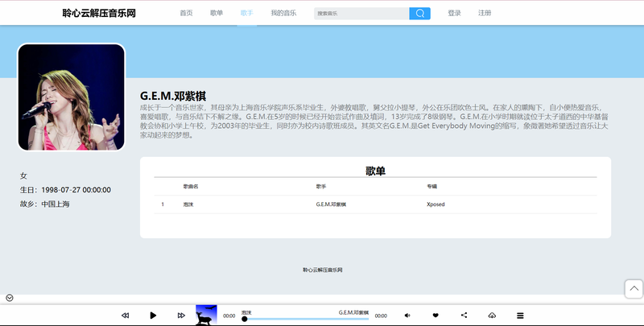Screen dimensions: 644x326
Task: Click the Xposed album cell
Action: point(436,204)
